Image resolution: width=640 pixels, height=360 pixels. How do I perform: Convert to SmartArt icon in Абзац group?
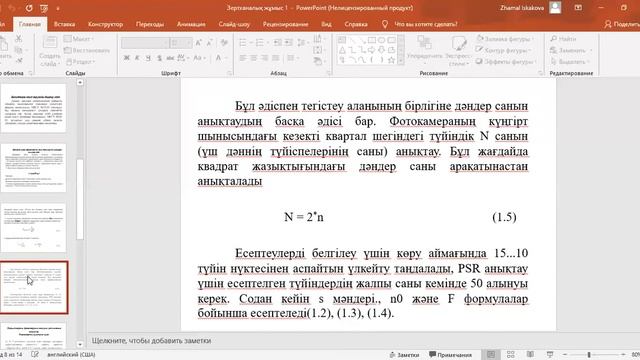(318, 61)
